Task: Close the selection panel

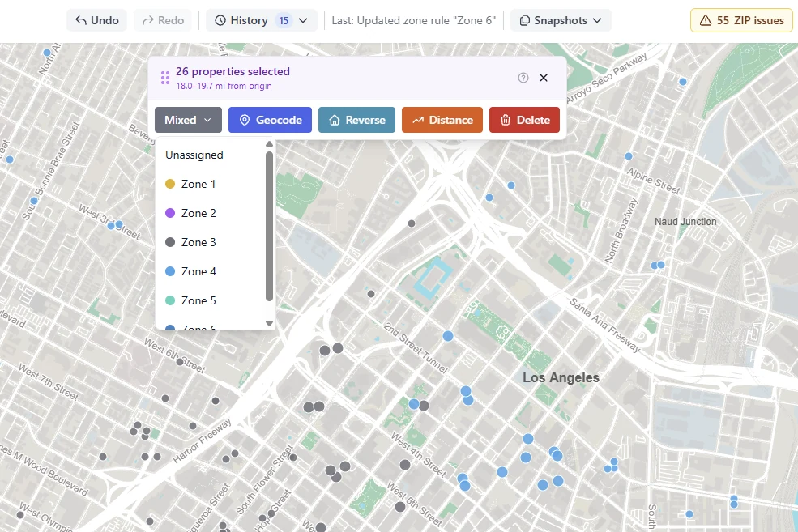Action: click(x=544, y=78)
